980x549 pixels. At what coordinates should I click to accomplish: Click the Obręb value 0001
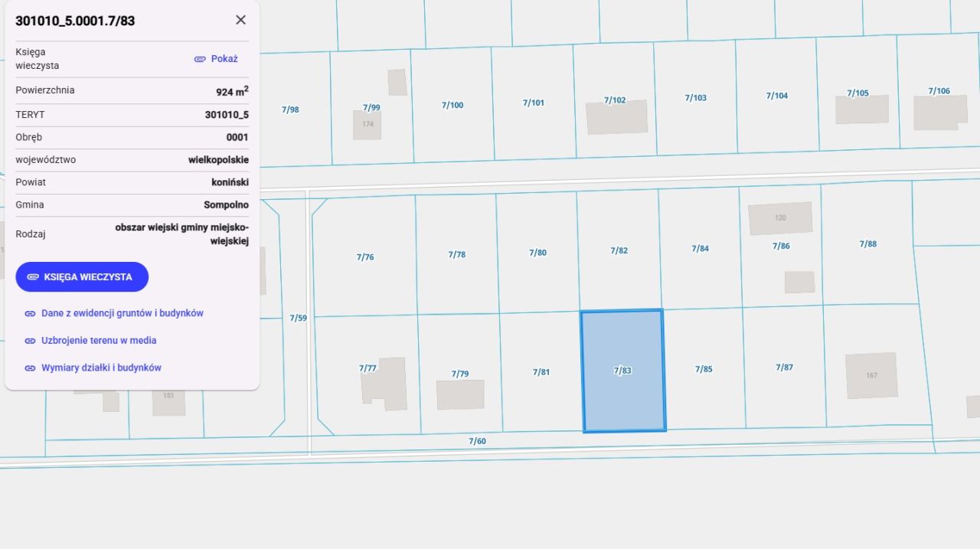point(237,137)
